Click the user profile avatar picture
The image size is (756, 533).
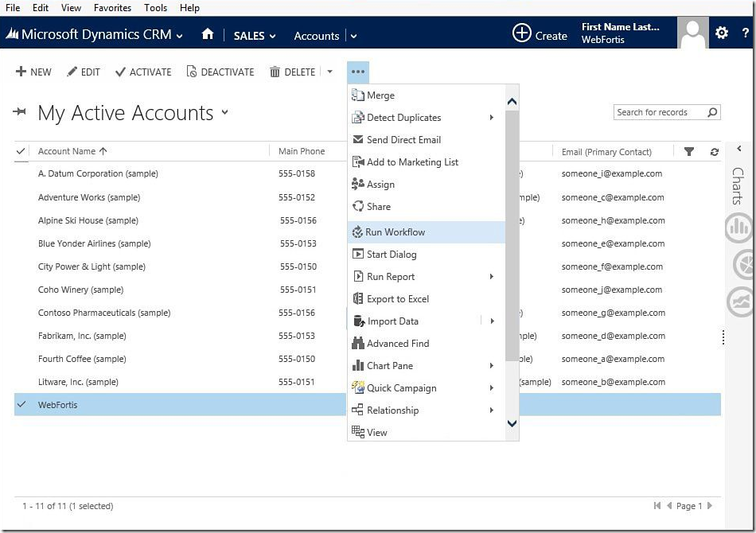point(693,33)
